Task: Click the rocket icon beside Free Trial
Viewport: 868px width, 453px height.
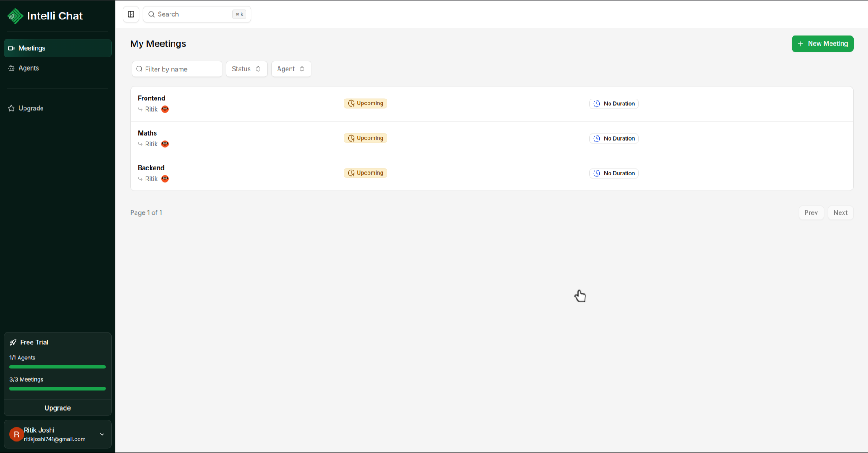Action: [13, 343]
